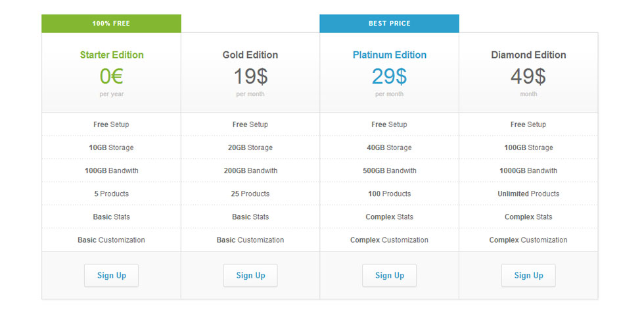Click '100GB Bandwith' in the Starter Edition column
The image size is (644, 310).
click(x=111, y=170)
